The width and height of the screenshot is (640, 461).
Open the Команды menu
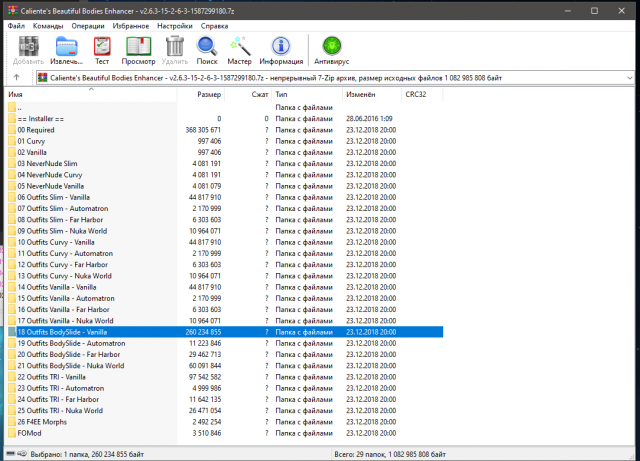pyautogui.click(x=48, y=24)
